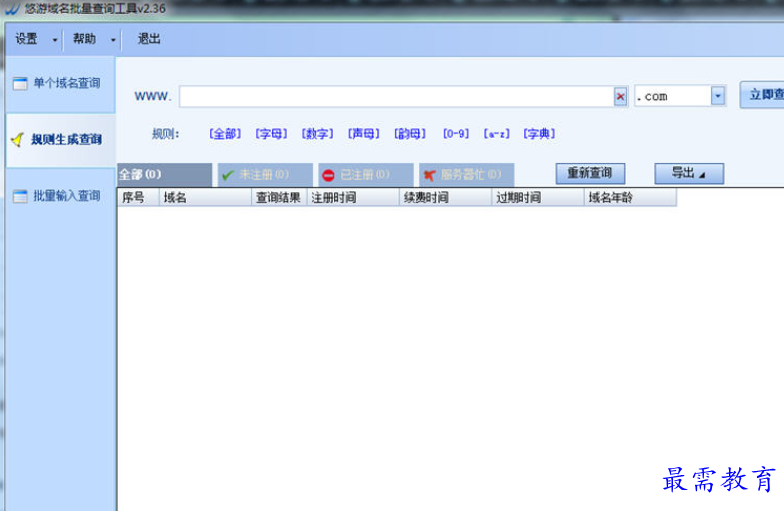The width and height of the screenshot is (784, 511).
Task: Click the app logo icon in title bar
Action: point(12,8)
